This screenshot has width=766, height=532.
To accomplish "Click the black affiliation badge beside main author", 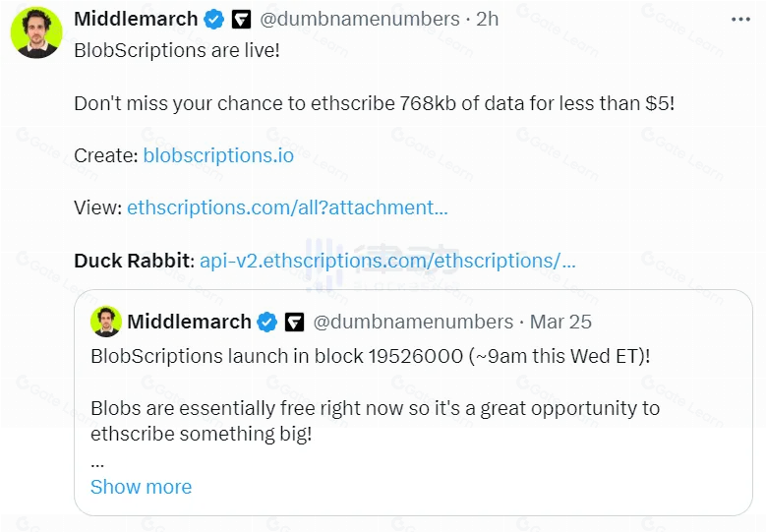I will point(241,19).
